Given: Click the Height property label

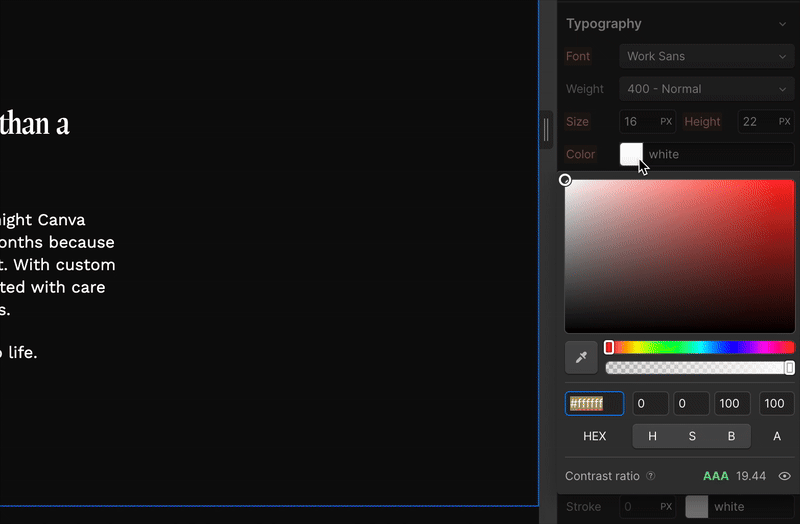Looking at the screenshot, I should coord(702,121).
